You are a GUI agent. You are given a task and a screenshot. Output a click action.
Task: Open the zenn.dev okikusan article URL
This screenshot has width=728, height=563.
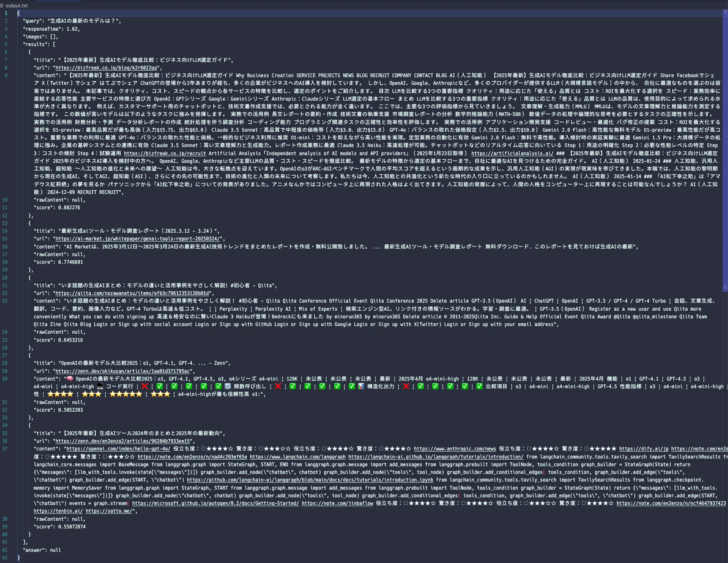coord(123,371)
